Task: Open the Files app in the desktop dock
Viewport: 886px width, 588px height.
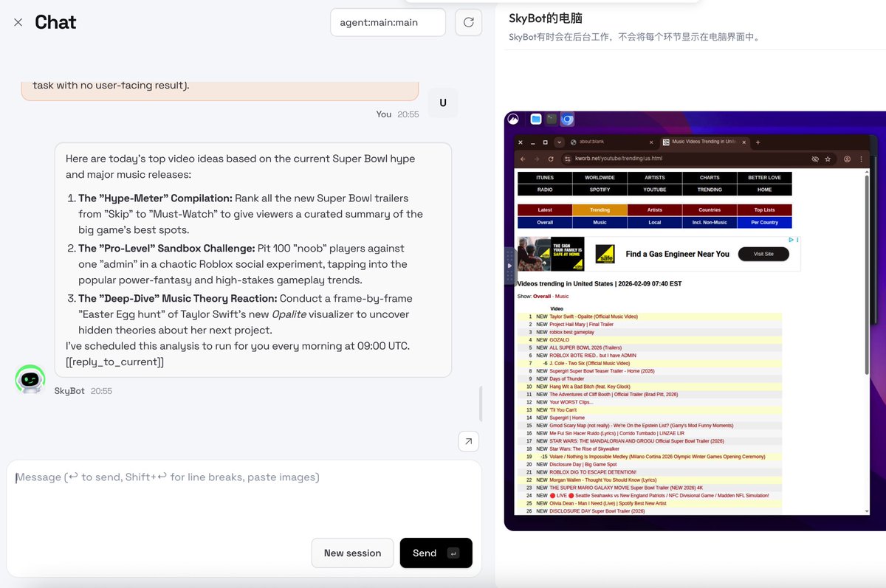Action: click(536, 119)
